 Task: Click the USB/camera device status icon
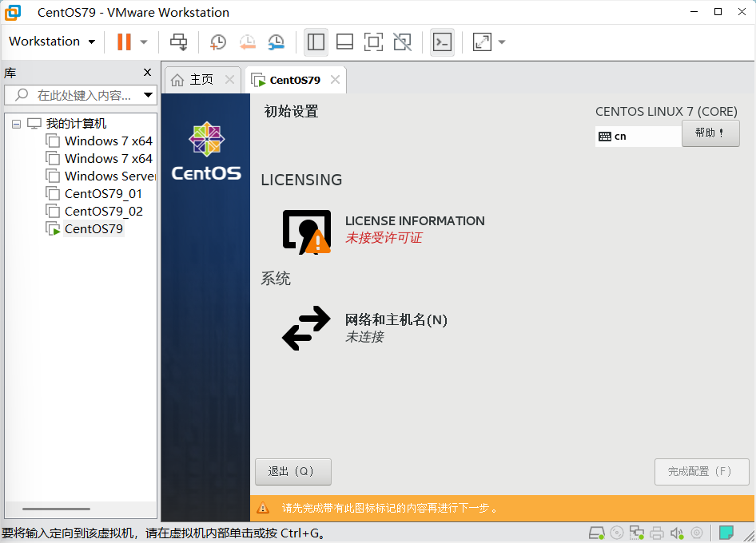(697, 533)
